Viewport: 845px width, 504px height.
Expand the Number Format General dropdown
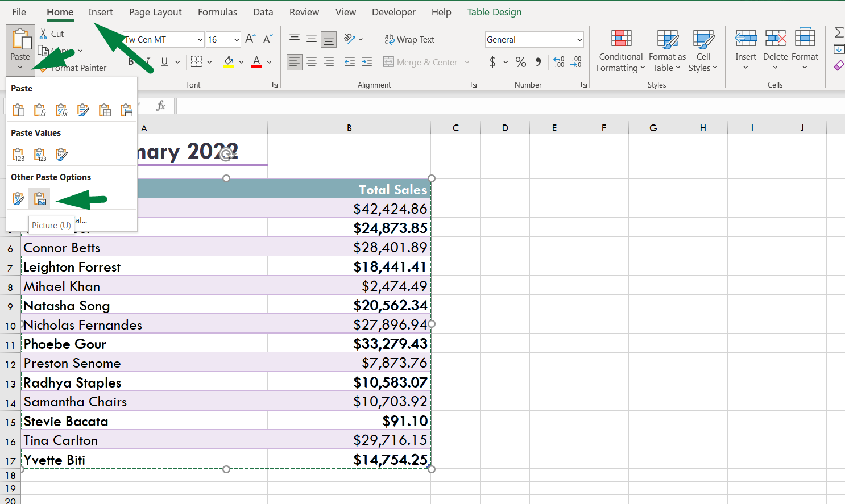point(580,39)
